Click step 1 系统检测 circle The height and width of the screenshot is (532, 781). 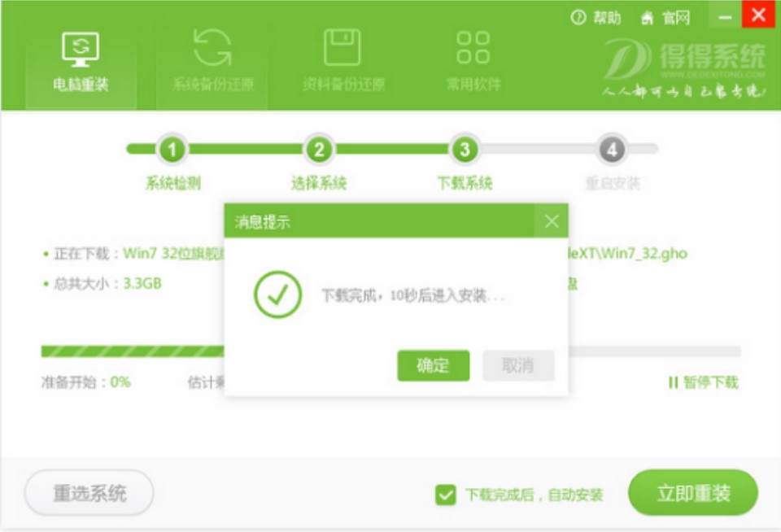click(172, 150)
